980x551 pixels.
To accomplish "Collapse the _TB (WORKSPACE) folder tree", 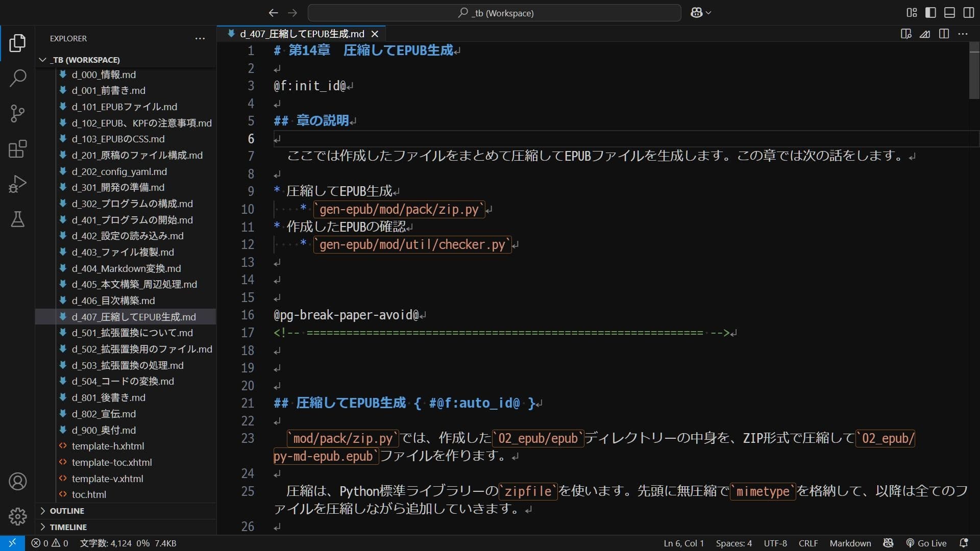I will click(42, 60).
